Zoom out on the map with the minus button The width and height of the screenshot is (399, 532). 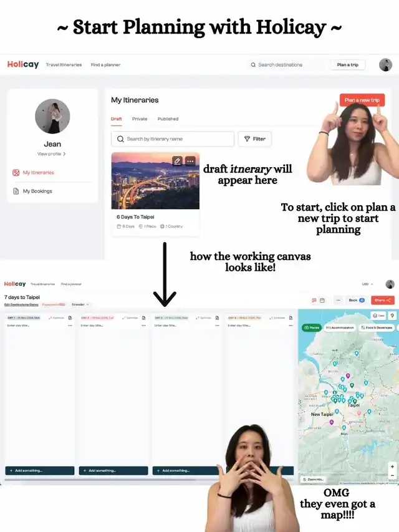pyautogui.click(x=392, y=475)
